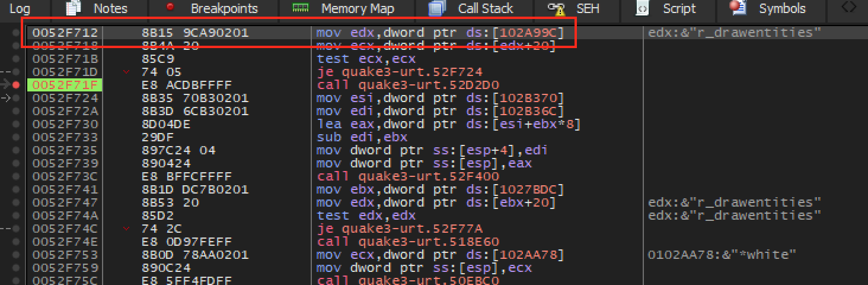Click the bytes E8 BFFCFFFF
868x285 pixels.
(x=187, y=176)
